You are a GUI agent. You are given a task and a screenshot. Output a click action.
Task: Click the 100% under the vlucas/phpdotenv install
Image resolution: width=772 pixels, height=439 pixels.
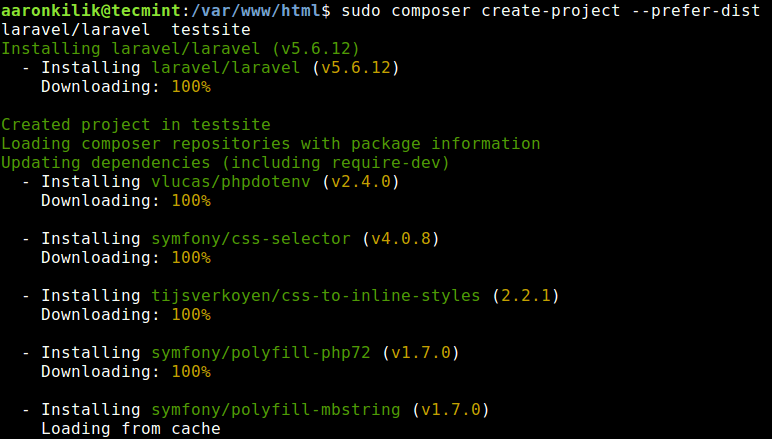click(x=190, y=201)
